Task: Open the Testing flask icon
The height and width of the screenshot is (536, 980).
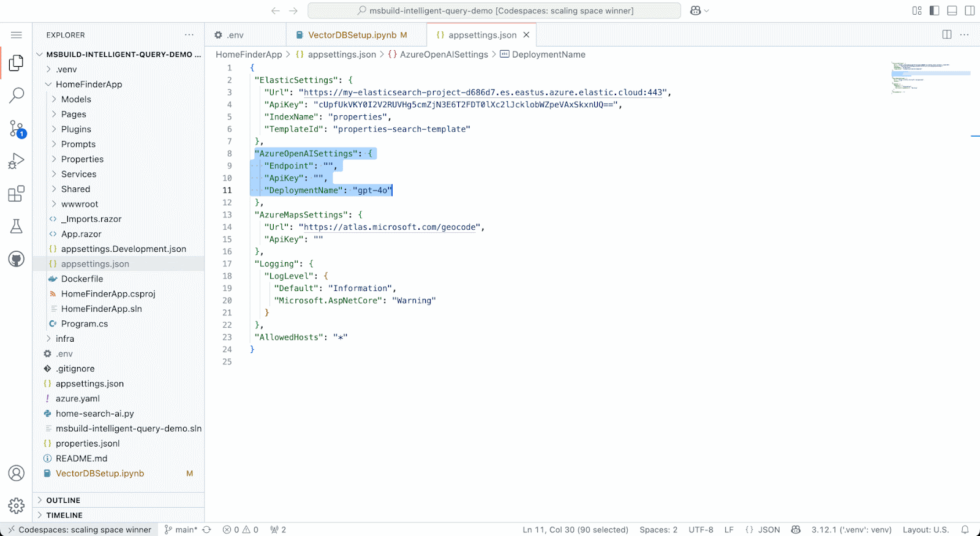Action: [17, 226]
